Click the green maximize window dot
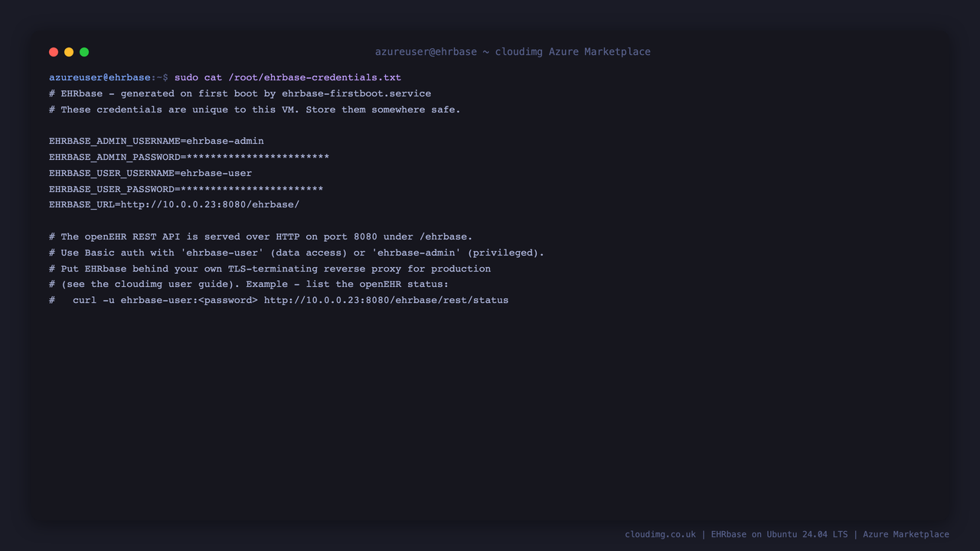 pos(84,52)
